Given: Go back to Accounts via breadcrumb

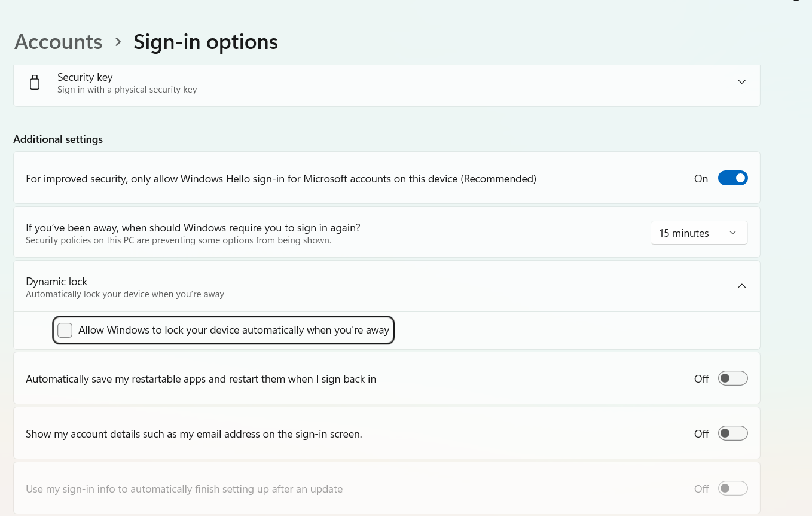Looking at the screenshot, I should point(58,42).
